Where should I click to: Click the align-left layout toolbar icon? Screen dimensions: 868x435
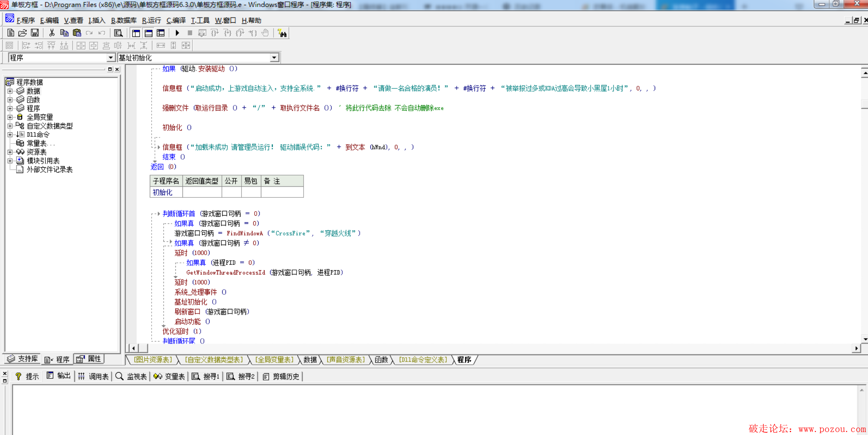point(26,45)
